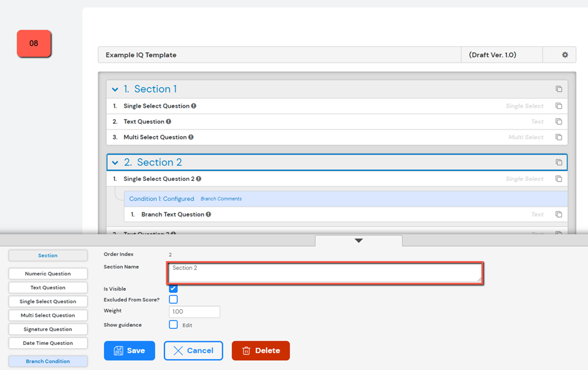Click the red Delete button
The image size is (588, 370).
(x=260, y=351)
